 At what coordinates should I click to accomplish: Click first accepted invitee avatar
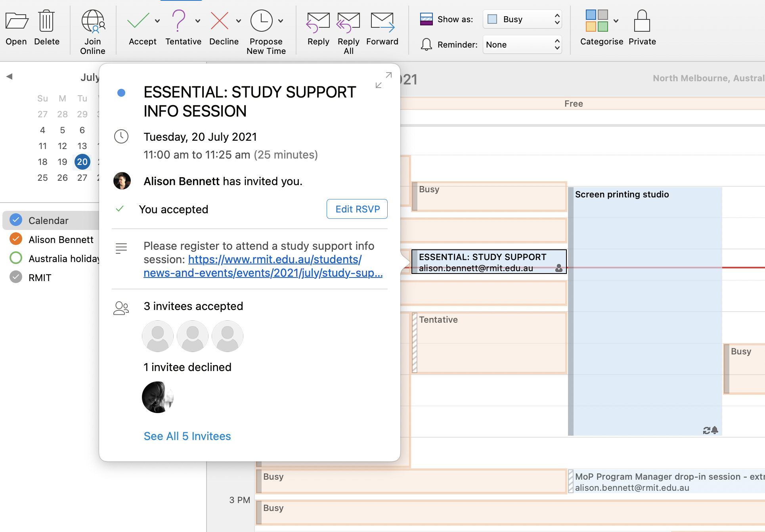tap(158, 336)
